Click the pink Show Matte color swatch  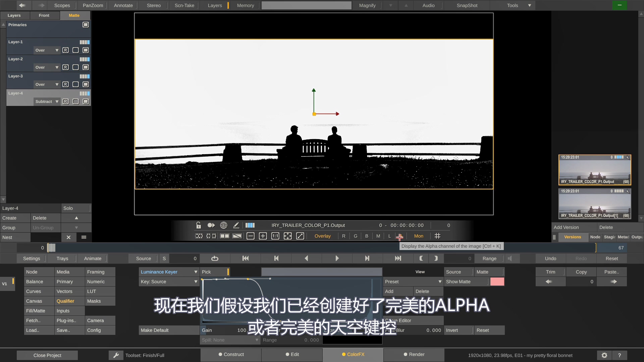click(x=497, y=282)
